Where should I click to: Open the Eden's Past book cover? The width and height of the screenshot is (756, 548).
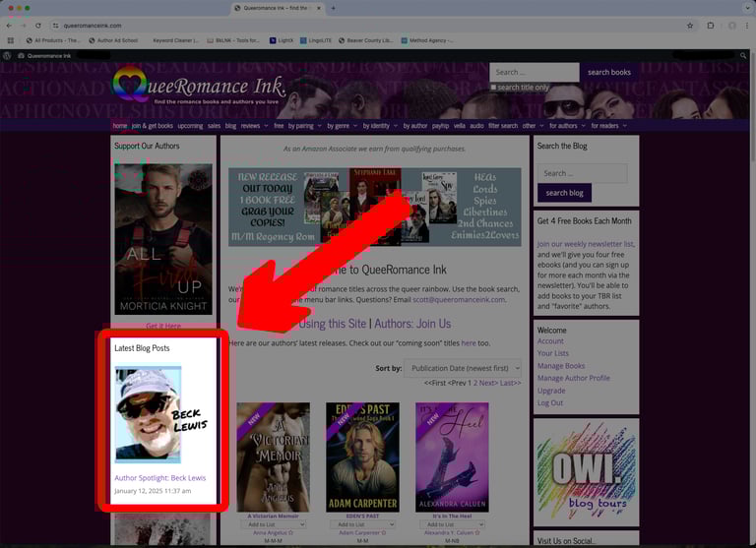tap(362, 457)
